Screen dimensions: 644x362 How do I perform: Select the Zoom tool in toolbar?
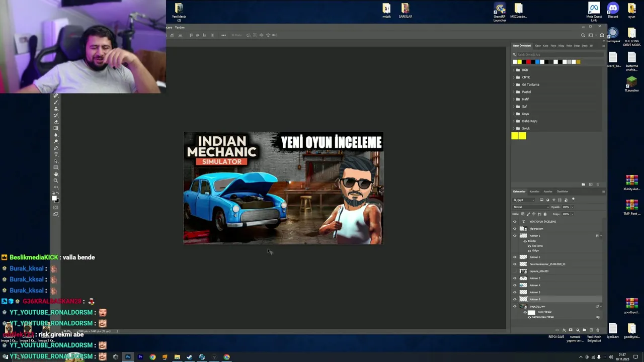[56, 180]
